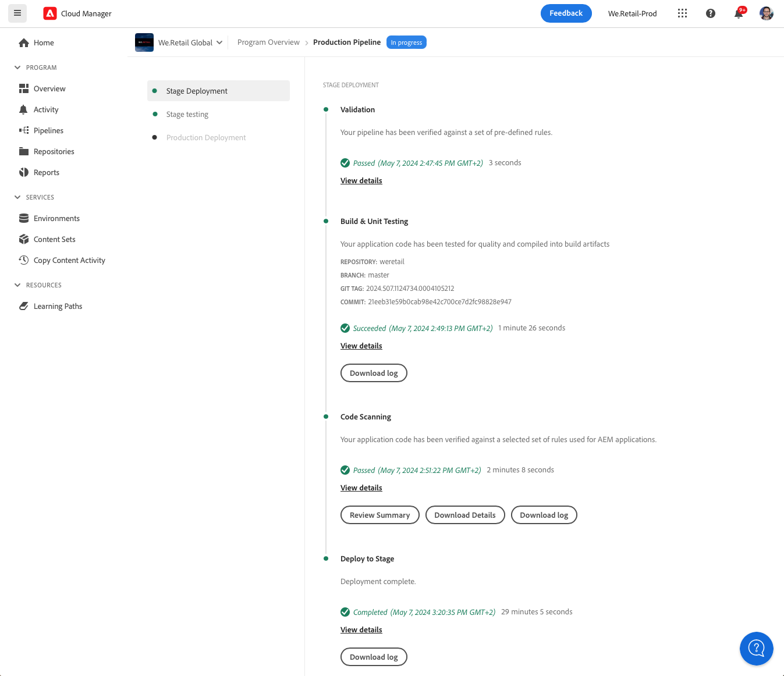View details for Build & Unit Testing
This screenshot has width=784, height=676.
(x=361, y=346)
